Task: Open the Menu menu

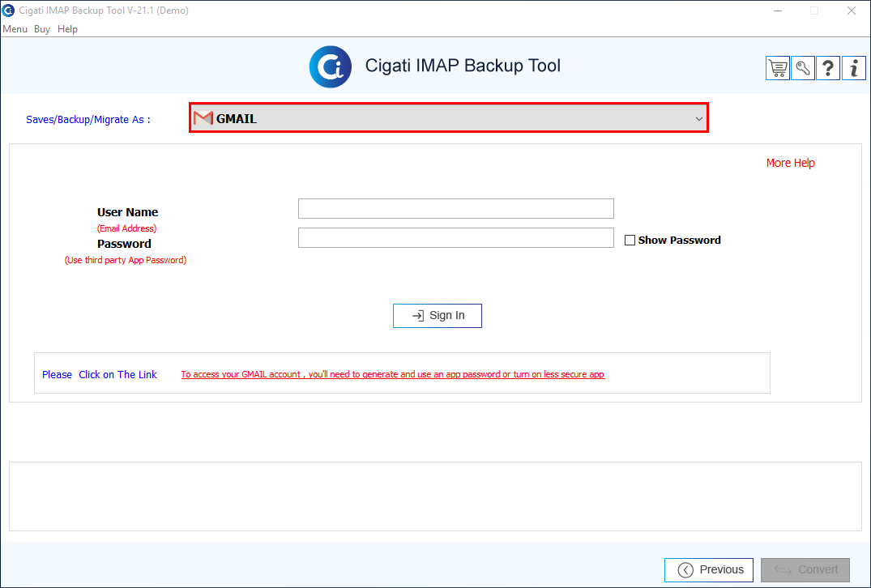Action: [15, 29]
